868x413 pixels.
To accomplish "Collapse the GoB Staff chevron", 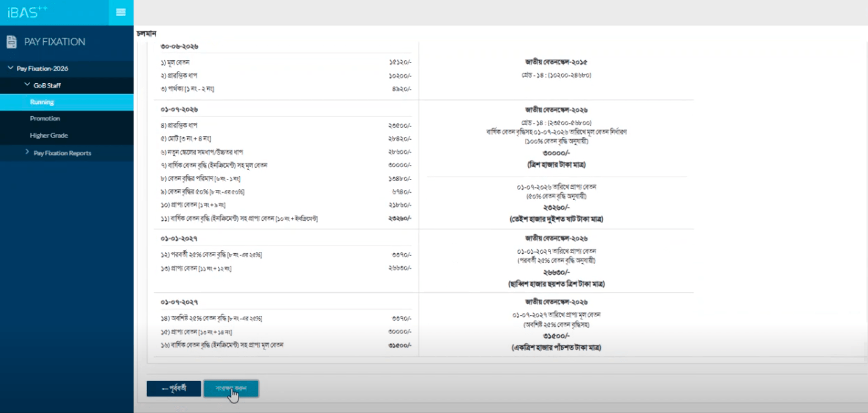I will tap(27, 85).
